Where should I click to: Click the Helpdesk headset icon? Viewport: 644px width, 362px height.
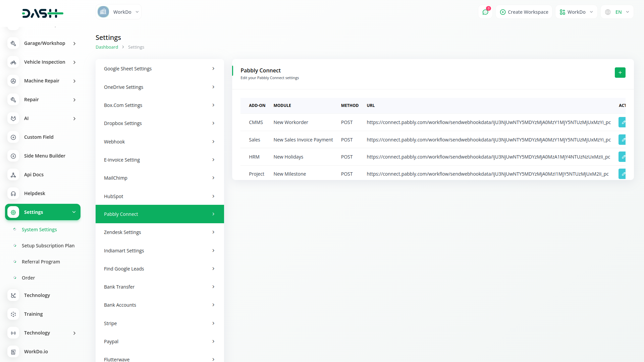[13, 193]
